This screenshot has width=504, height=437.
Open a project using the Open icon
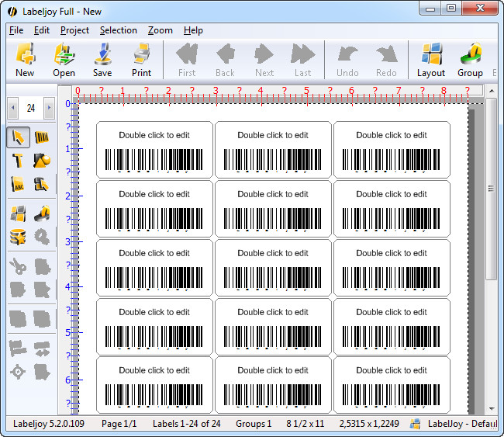click(64, 60)
